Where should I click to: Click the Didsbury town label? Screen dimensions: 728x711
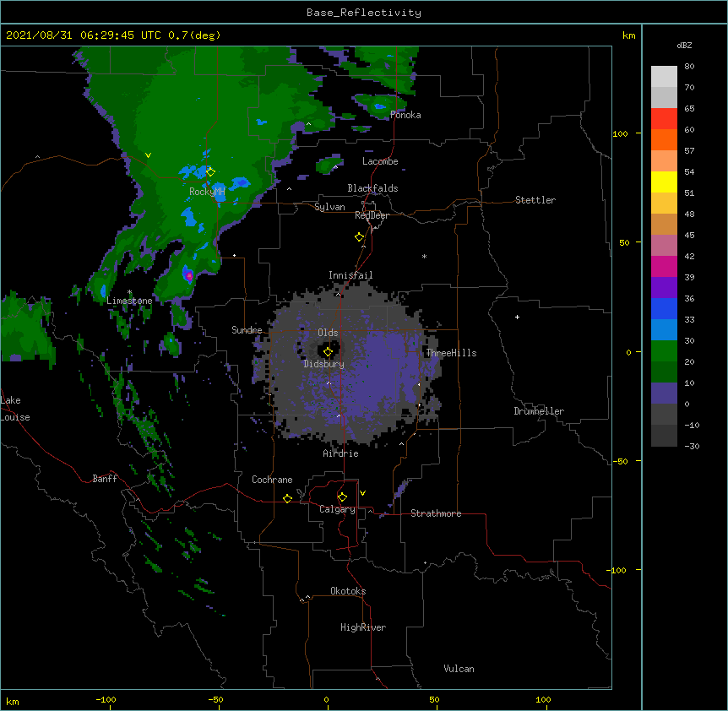coord(324,364)
